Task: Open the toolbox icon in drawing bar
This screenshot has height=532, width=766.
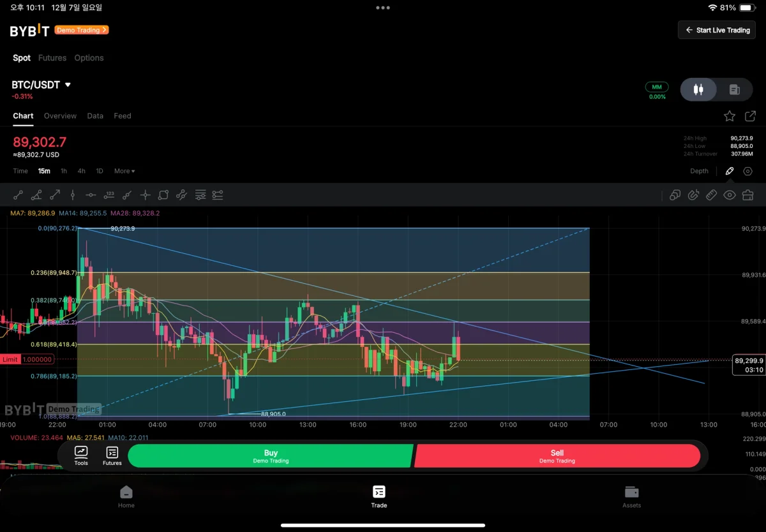Action: pos(747,195)
